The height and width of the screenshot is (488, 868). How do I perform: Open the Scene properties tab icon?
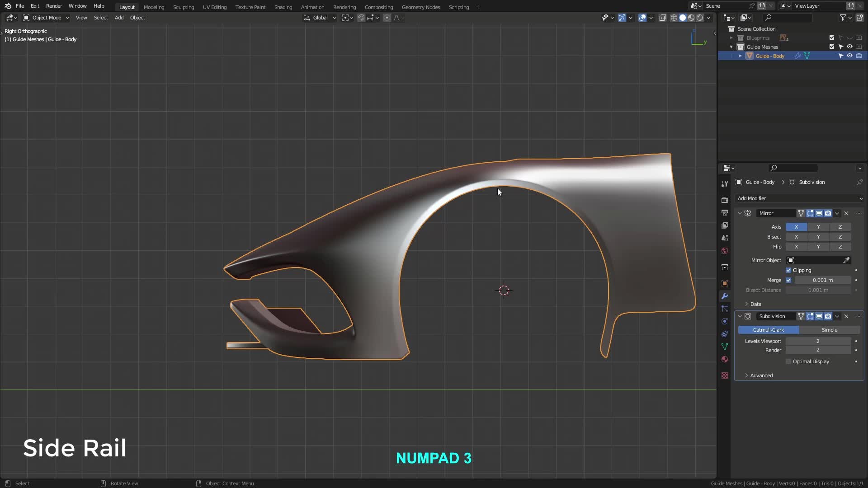coord(725,238)
